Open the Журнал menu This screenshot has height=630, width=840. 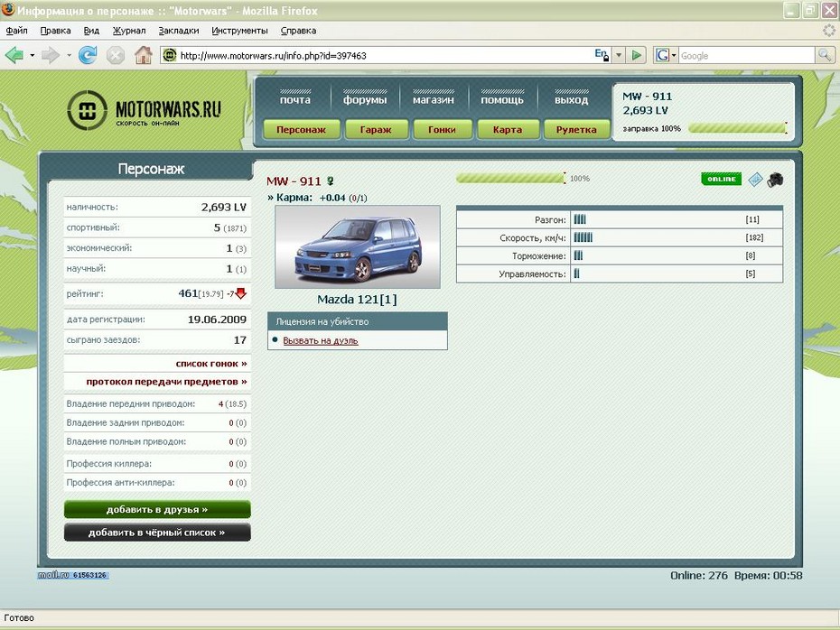click(x=129, y=31)
